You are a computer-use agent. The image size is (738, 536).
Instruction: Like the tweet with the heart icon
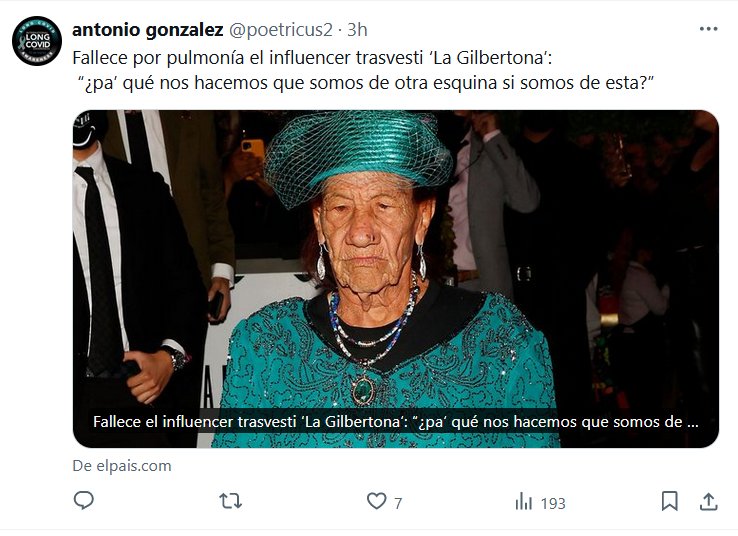(377, 501)
